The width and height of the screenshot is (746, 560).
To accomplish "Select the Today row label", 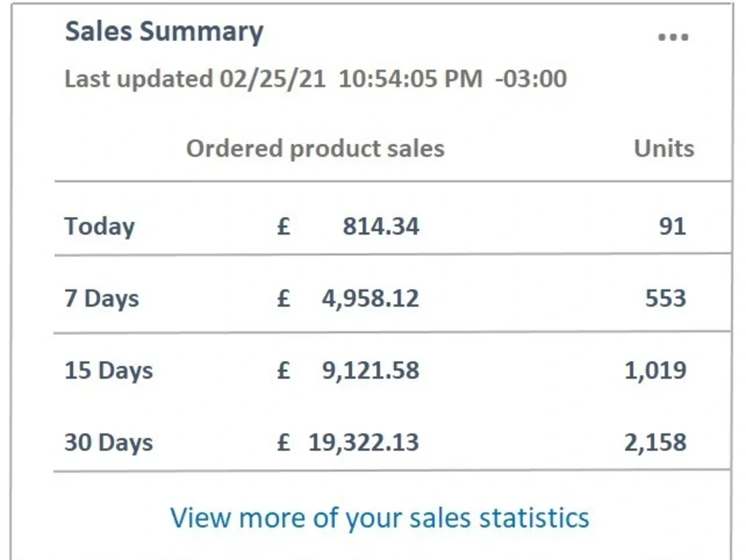I will [99, 226].
